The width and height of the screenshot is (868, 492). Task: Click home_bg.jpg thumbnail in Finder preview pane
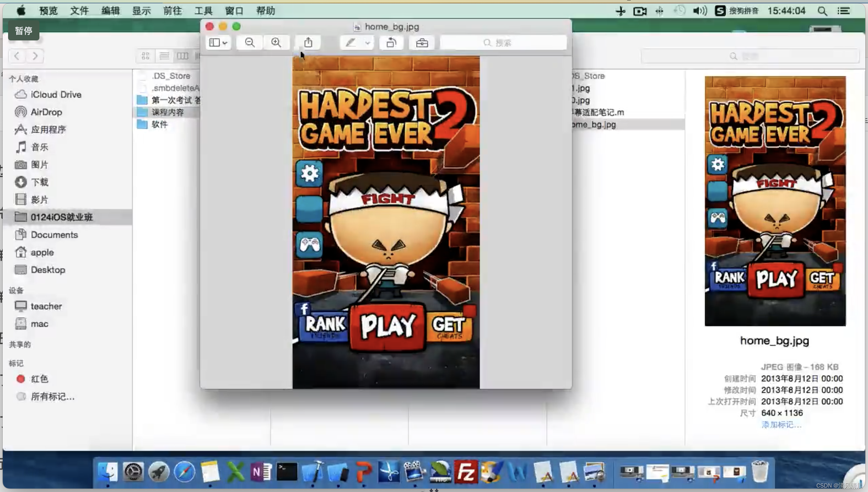coord(775,201)
